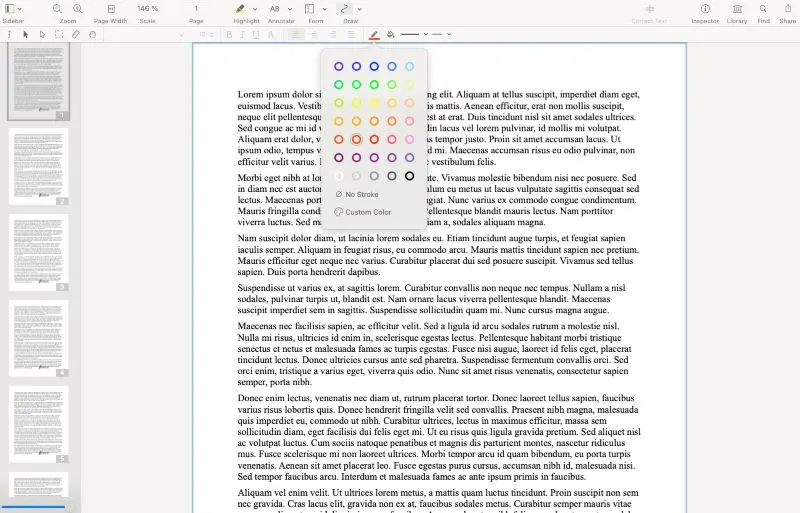Click paragraph starting 'Donec enim lectus'
800x513 pixels.
[439, 437]
